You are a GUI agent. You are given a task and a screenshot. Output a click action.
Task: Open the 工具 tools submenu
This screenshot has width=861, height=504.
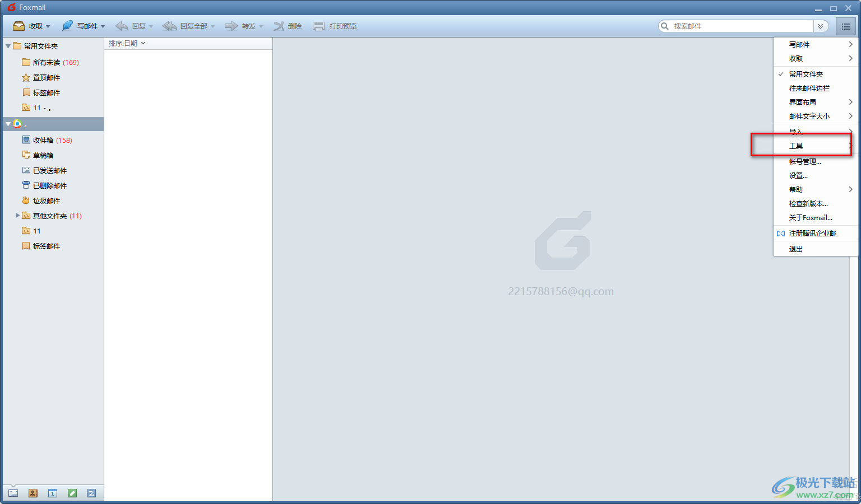(x=816, y=146)
